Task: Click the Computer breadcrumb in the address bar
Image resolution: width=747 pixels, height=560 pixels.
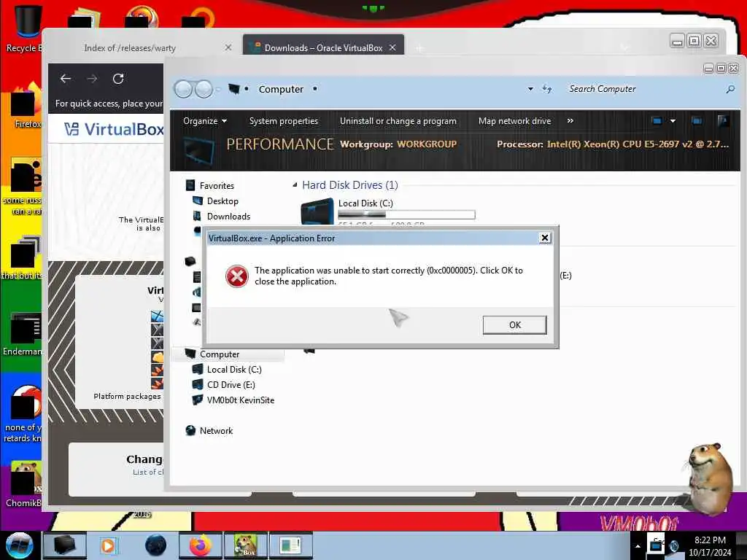Action: (281, 89)
